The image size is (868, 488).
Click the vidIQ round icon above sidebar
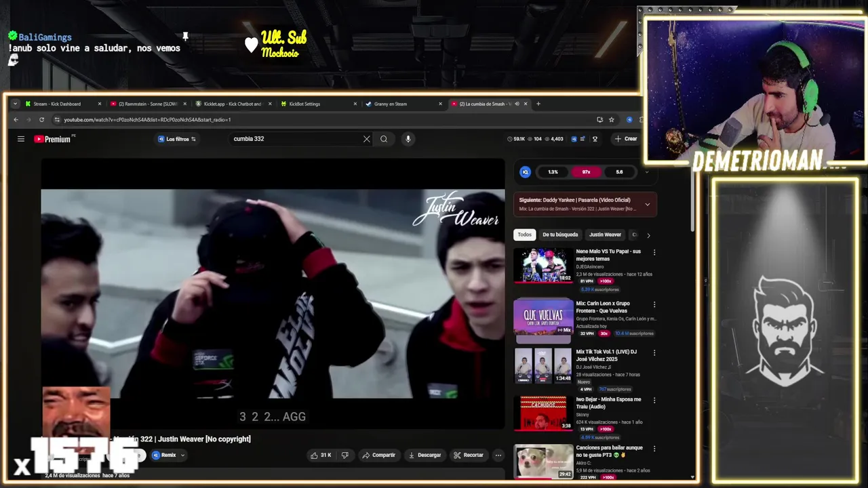(x=525, y=172)
